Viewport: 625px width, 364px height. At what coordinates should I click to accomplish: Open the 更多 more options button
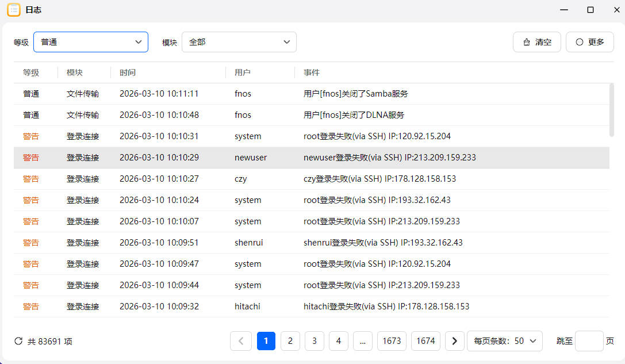coord(589,42)
